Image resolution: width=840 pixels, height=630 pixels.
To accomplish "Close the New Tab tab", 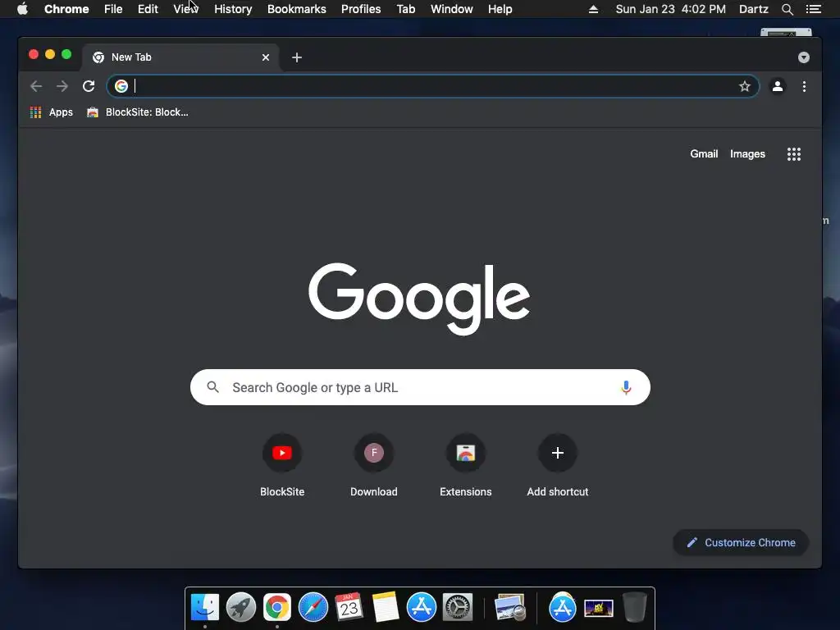I will click(266, 57).
